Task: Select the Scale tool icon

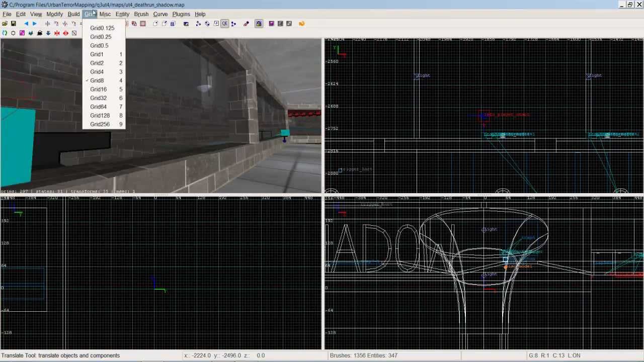Action: (x=216, y=24)
